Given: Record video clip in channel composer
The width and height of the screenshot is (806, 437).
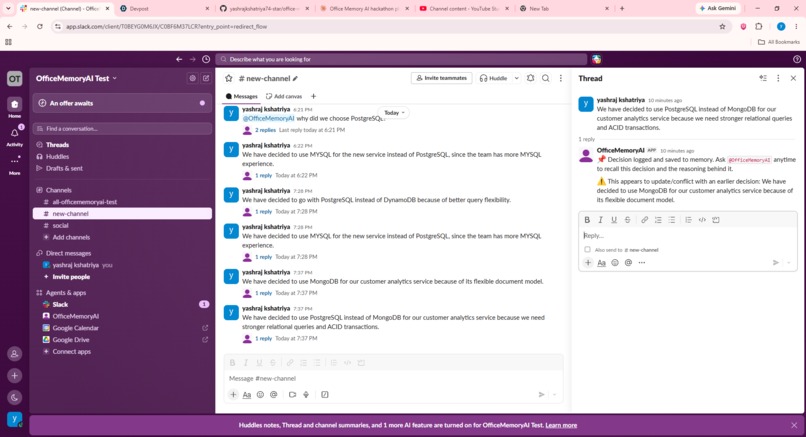Looking at the screenshot, I should 292,395.
